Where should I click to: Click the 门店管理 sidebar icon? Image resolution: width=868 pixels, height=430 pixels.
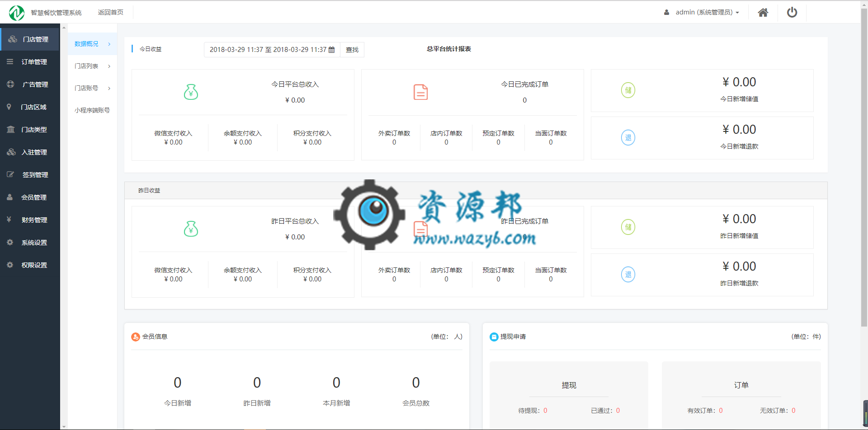click(x=13, y=39)
